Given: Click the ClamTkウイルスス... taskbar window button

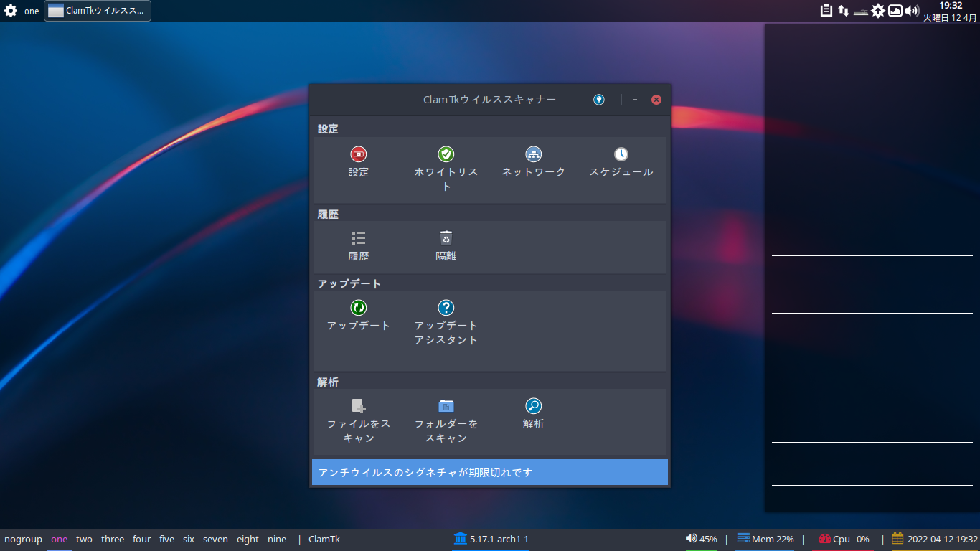Looking at the screenshot, I should pos(98,11).
